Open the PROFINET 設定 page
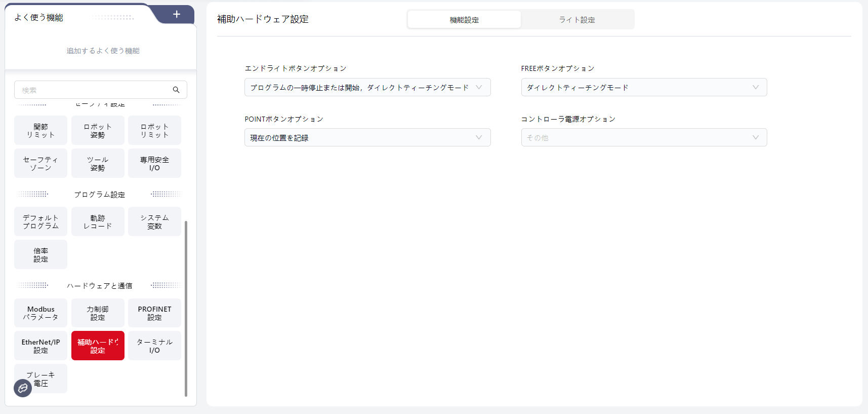This screenshot has height=414, width=868. coord(154,313)
